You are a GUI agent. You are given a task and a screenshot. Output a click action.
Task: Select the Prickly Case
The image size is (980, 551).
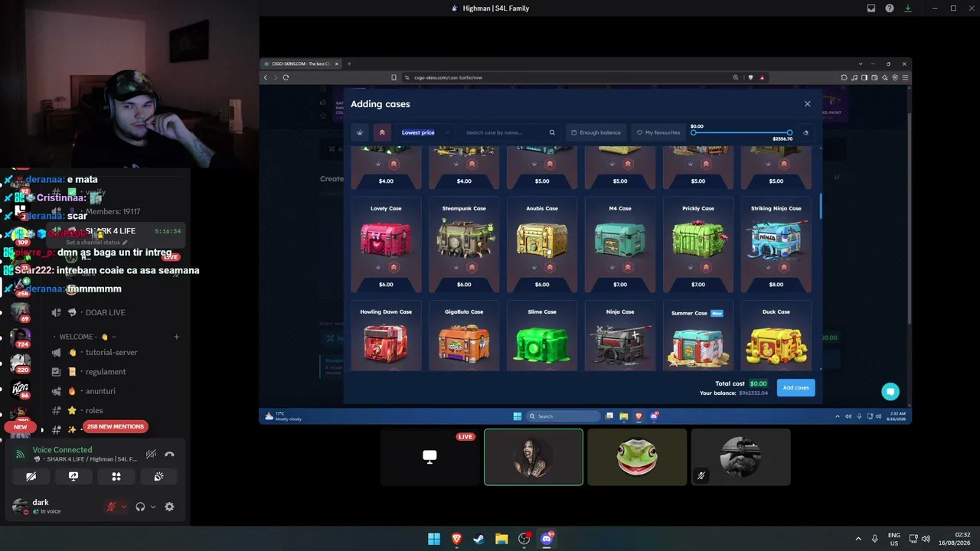click(x=698, y=246)
